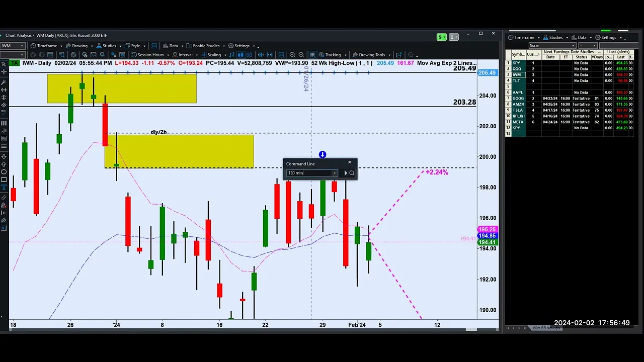Select GOOG row in watchlist
The height and width of the screenshot is (362, 644).
click(x=569, y=99)
